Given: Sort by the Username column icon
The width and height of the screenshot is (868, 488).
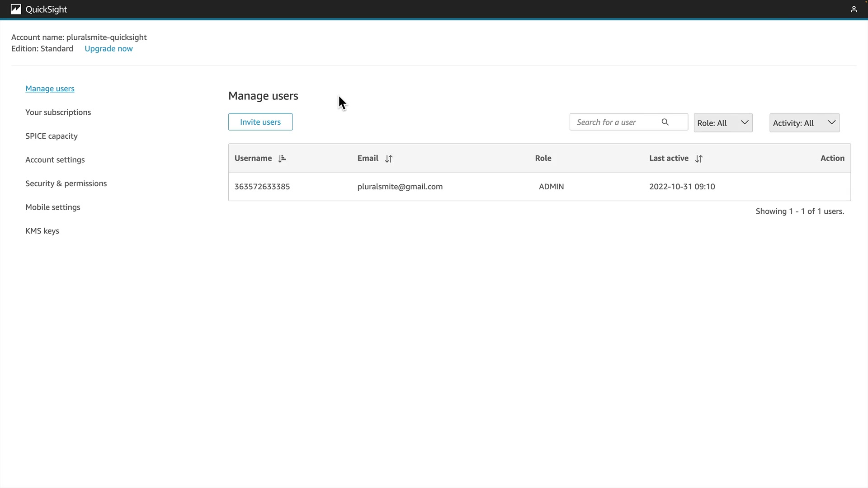Looking at the screenshot, I should point(282,159).
